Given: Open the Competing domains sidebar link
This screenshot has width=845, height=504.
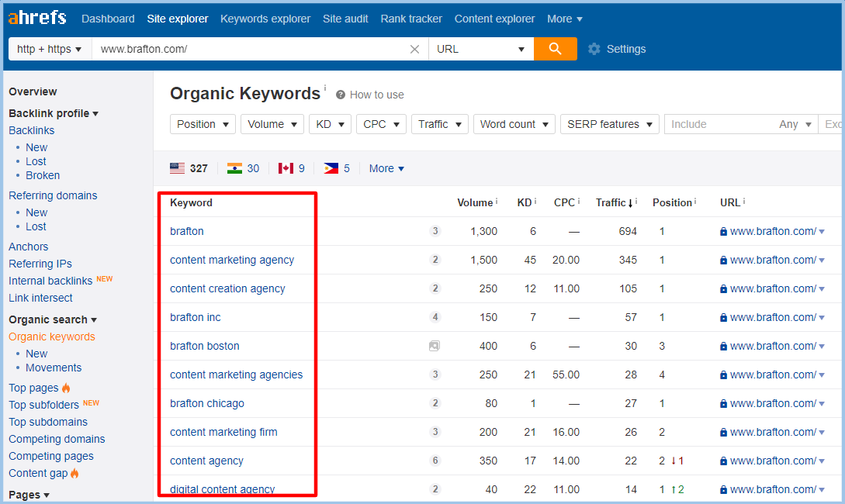Looking at the screenshot, I should pyautogui.click(x=57, y=439).
